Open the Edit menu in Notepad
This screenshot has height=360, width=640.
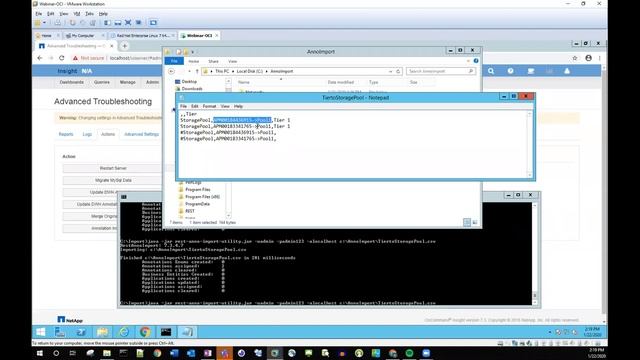[x=195, y=106]
